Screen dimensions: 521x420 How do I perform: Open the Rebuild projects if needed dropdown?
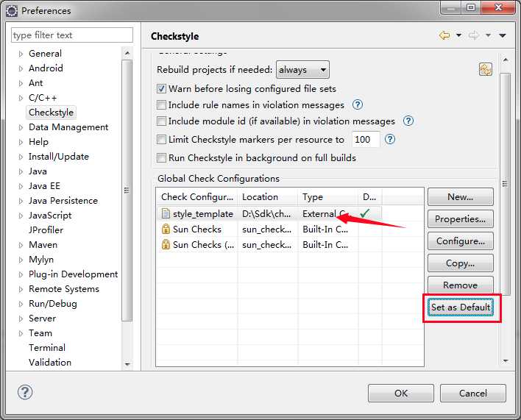pyautogui.click(x=302, y=70)
